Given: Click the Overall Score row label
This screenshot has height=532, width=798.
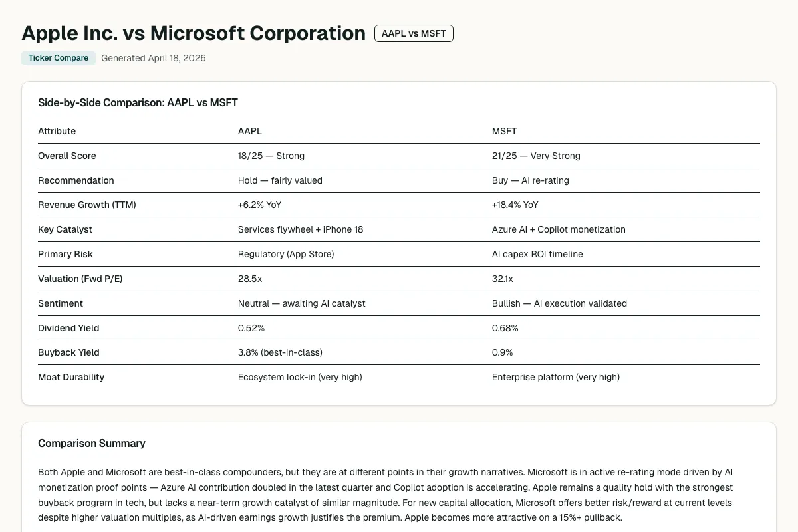Looking at the screenshot, I should [66, 156].
